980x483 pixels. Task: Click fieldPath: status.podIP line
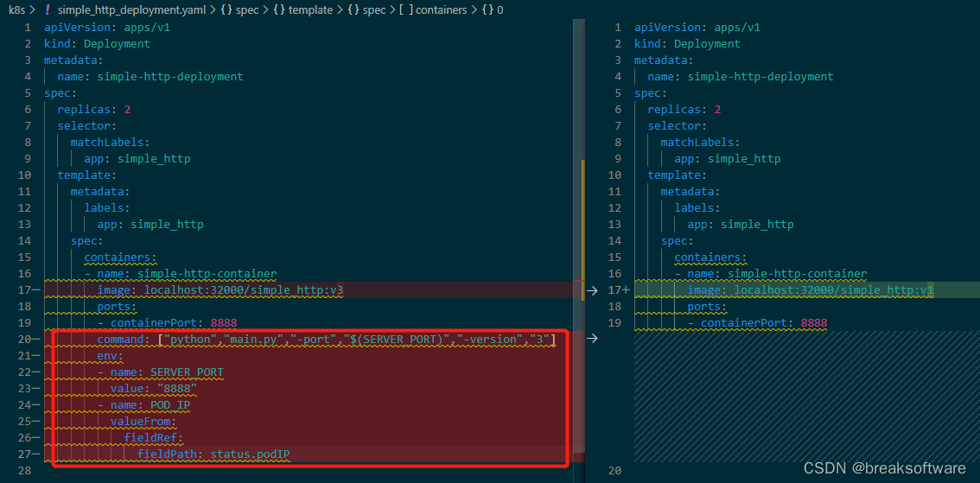tap(213, 453)
